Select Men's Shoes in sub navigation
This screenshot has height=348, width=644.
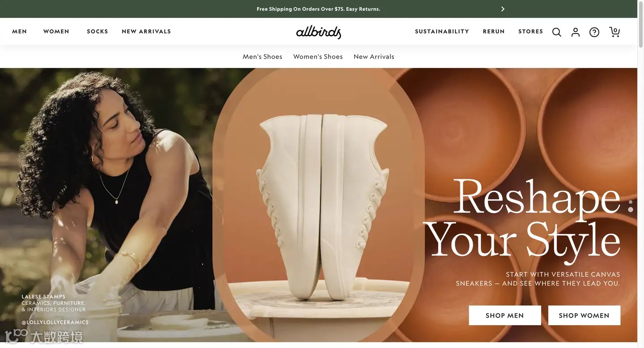coord(263,57)
